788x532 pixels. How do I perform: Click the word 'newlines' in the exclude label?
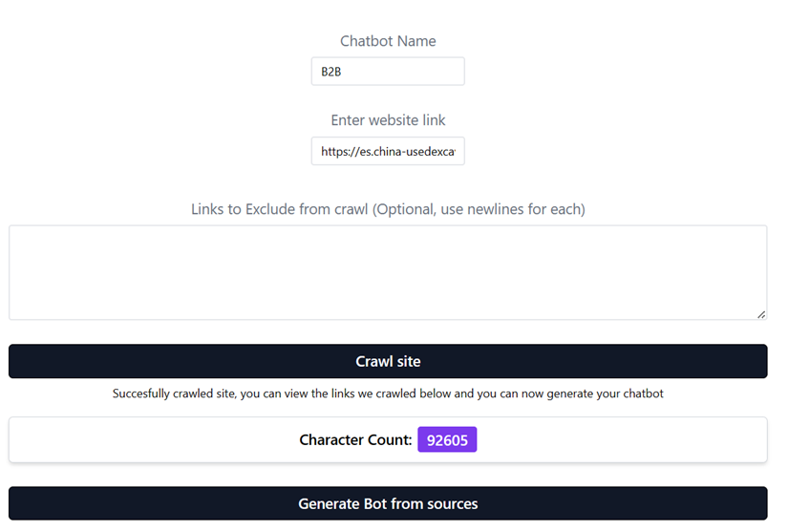pos(496,209)
